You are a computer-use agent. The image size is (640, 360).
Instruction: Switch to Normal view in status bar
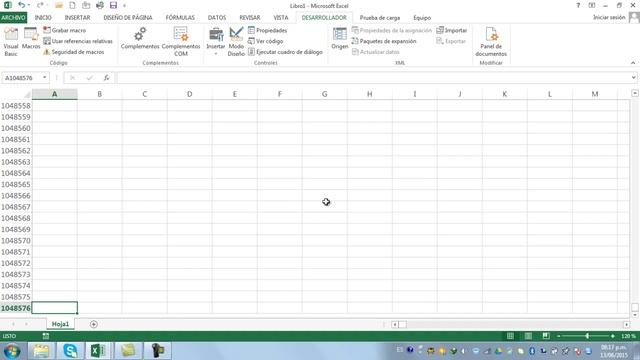click(x=510, y=336)
